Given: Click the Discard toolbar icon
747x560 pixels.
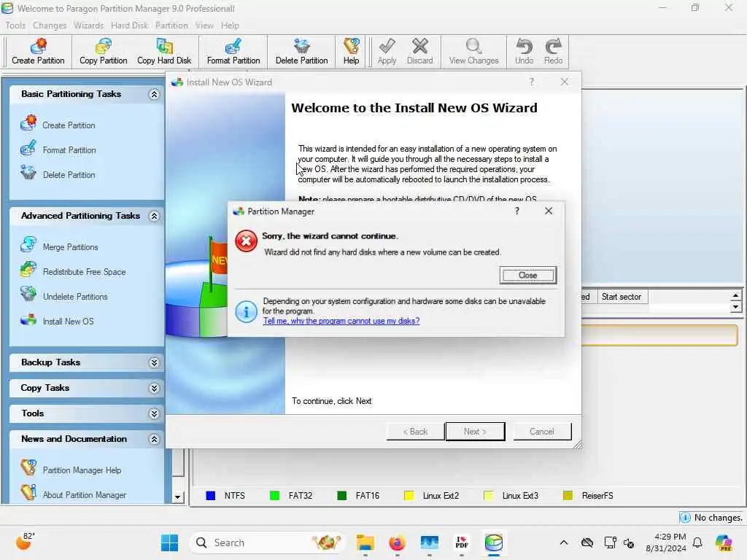Looking at the screenshot, I should click(419, 52).
